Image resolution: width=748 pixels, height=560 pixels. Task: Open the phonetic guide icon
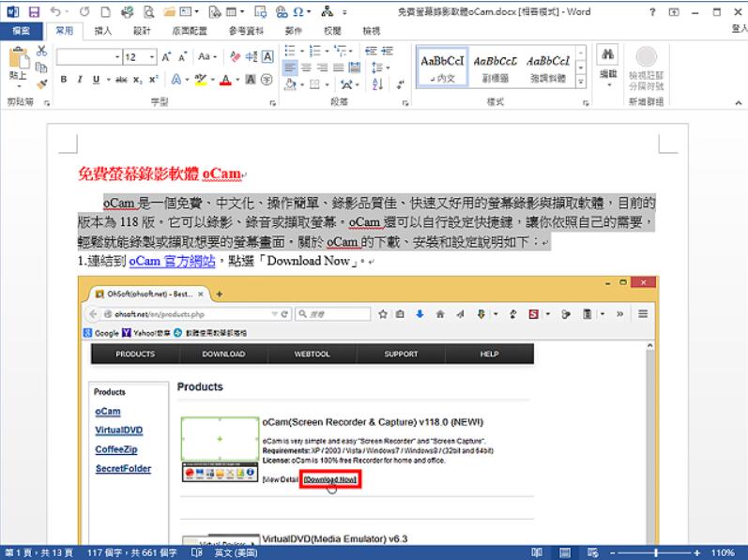(x=252, y=56)
